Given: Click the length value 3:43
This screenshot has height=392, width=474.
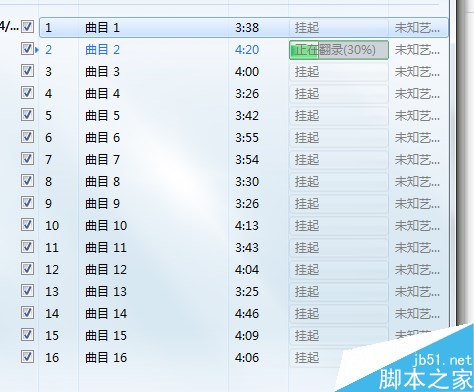Looking at the screenshot, I should [247, 248].
